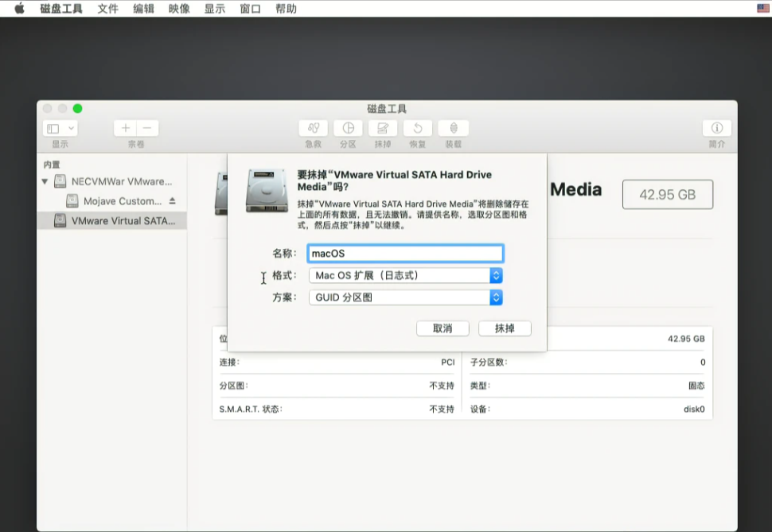Open the 文件 menu
Viewport: 772px width, 532px height.
(x=107, y=9)
